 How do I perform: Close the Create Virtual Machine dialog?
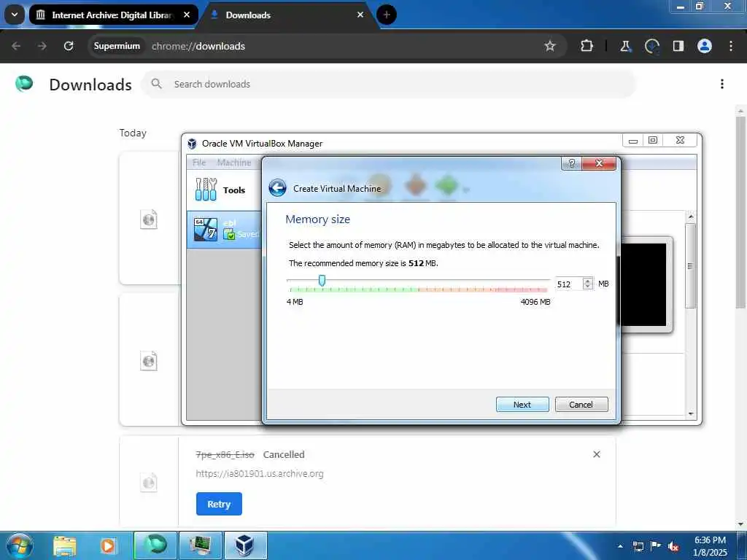click(599, 163)
